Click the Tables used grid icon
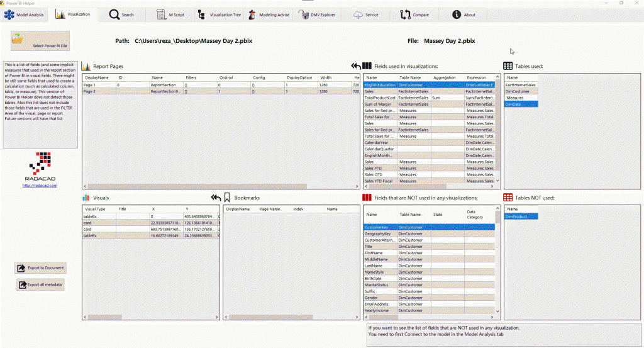 [508, 66]
